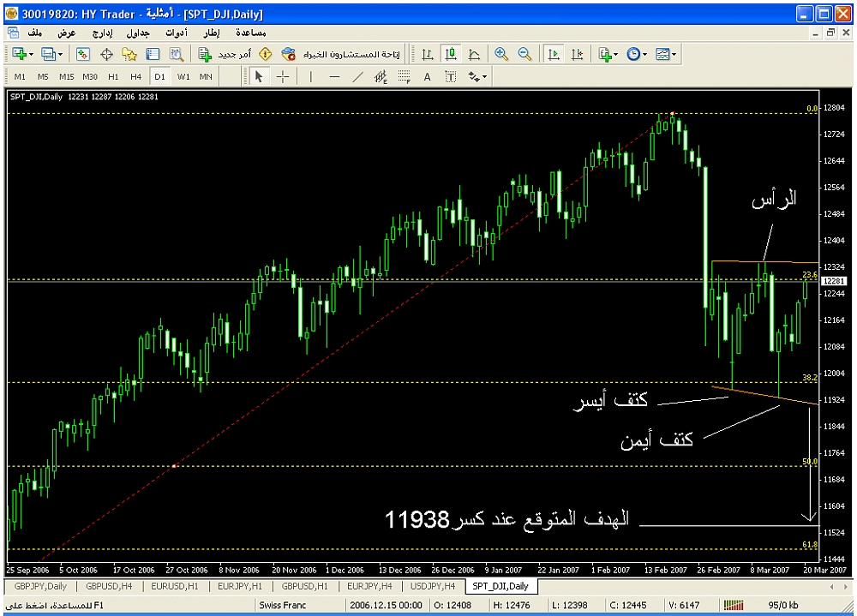Open the Market Watch window icon

[x=82, y=54]
